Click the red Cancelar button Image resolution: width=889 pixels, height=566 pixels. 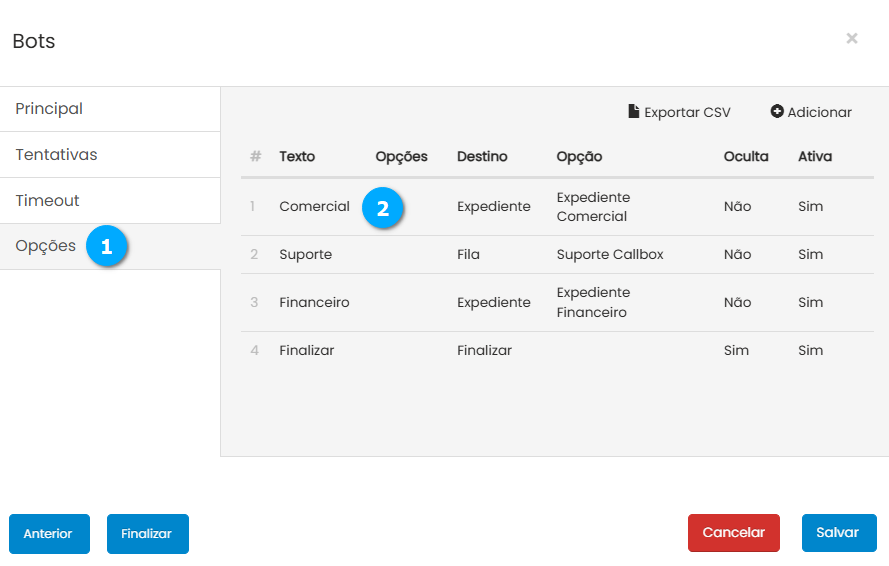pyautogui.click(x=733, y=533)
